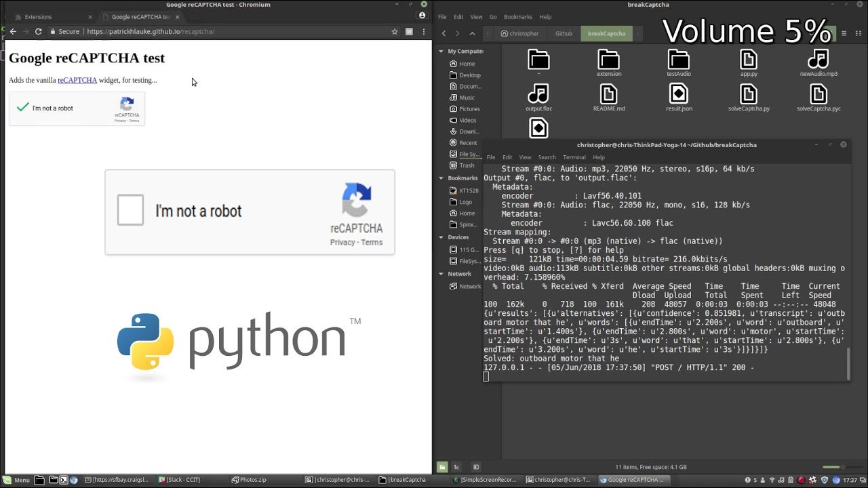Go up to parent folder
868x488 pixels.
tap(472, 33)
